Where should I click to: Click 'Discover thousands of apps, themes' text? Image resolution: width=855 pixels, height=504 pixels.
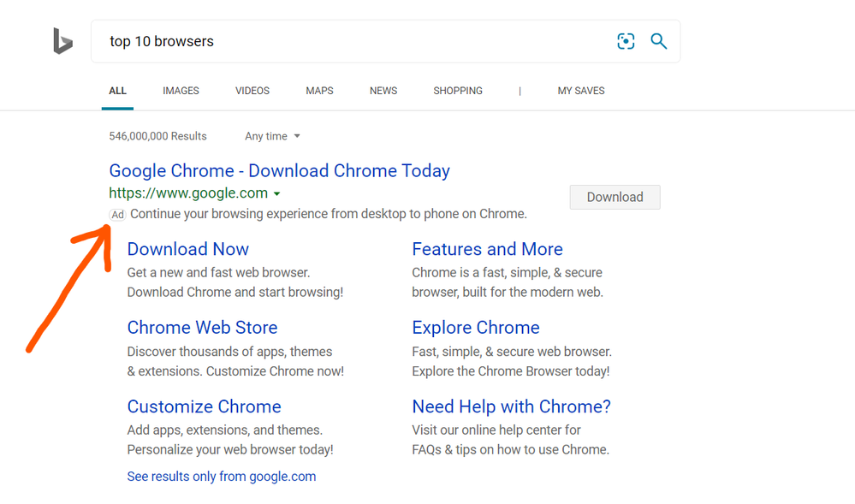tap(229, 352)
